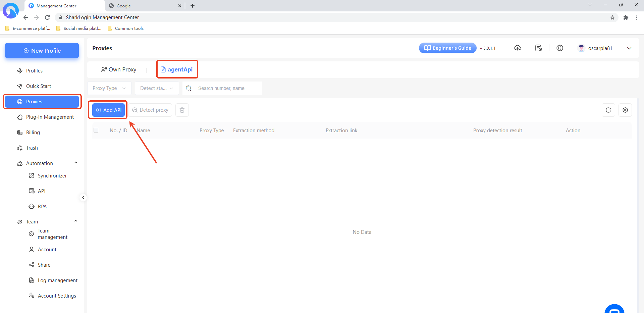Collapse the sidebar with the arrow handle
The height and width of the screenshot is (313, 644).
point(83,198)
